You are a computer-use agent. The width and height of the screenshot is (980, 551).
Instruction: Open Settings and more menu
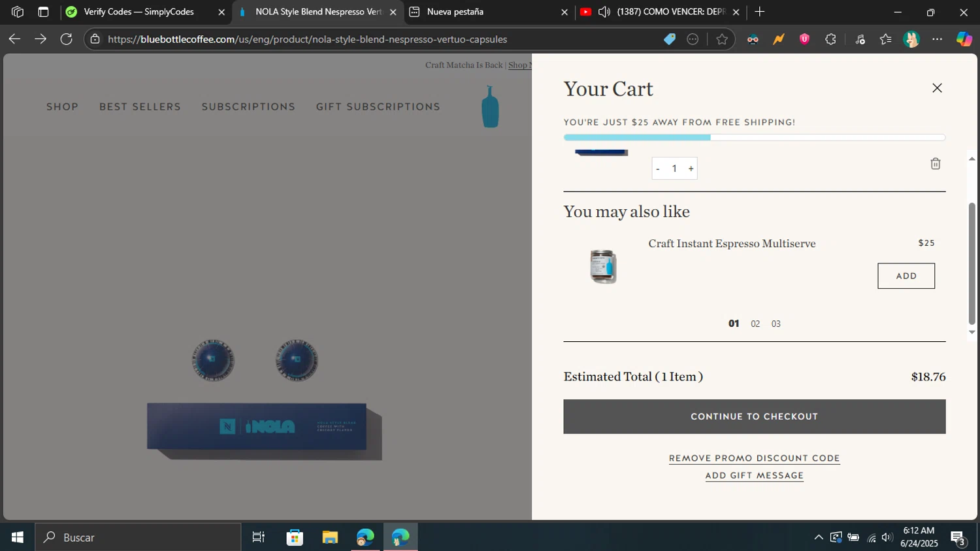pyautogui.click(x=938, y=39)
